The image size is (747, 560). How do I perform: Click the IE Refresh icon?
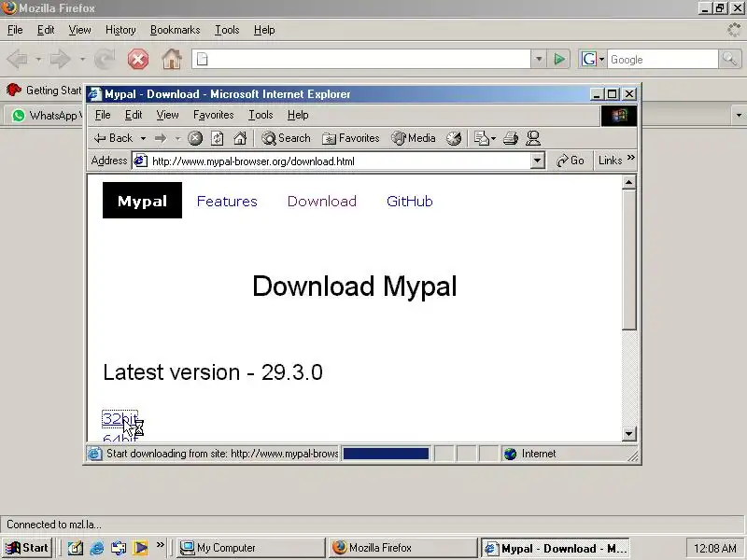pyautogui.click(x=218, y=138)
